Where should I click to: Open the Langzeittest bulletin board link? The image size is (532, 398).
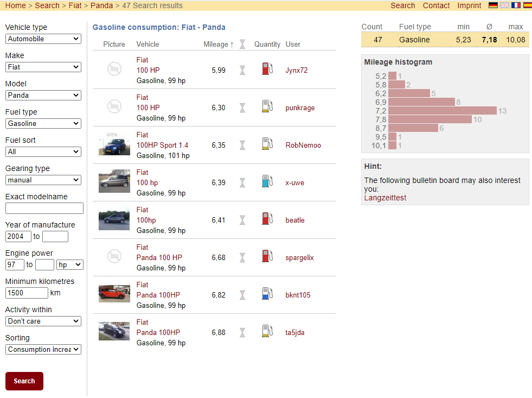click(x=385, y=198)
